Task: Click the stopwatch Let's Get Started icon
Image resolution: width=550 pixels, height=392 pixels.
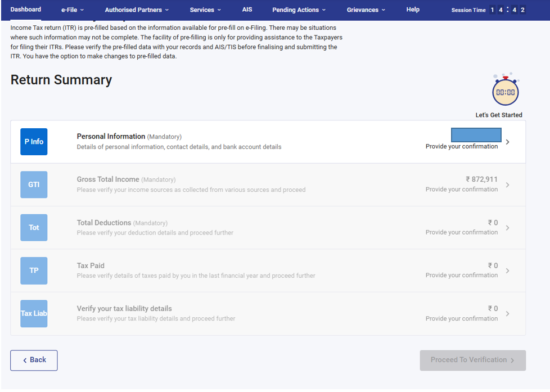Action: click(505, 91)
